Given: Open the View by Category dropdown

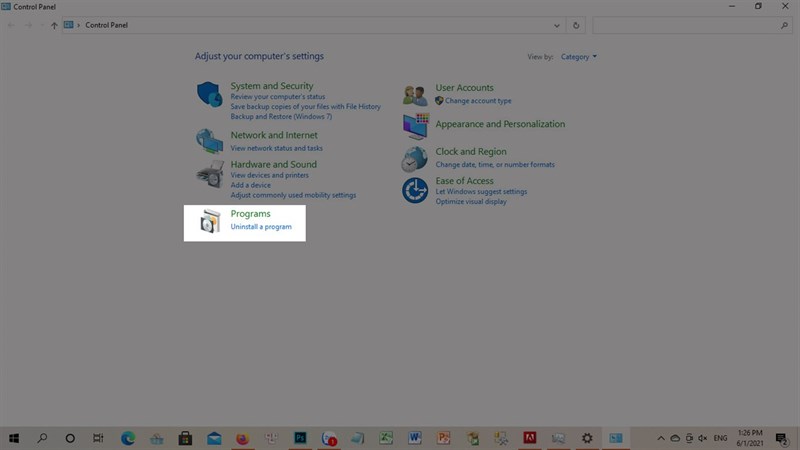Looking at the screenshot, I should [x=579, y=57].
